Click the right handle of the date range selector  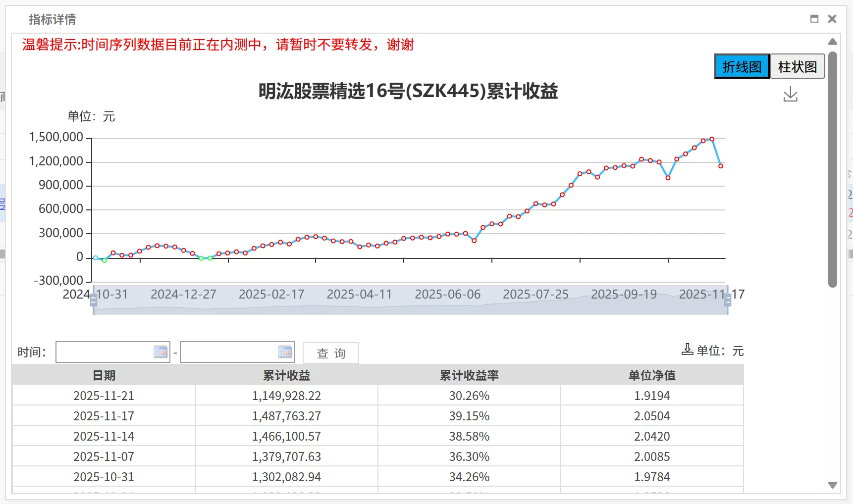[x=727, y=299]
